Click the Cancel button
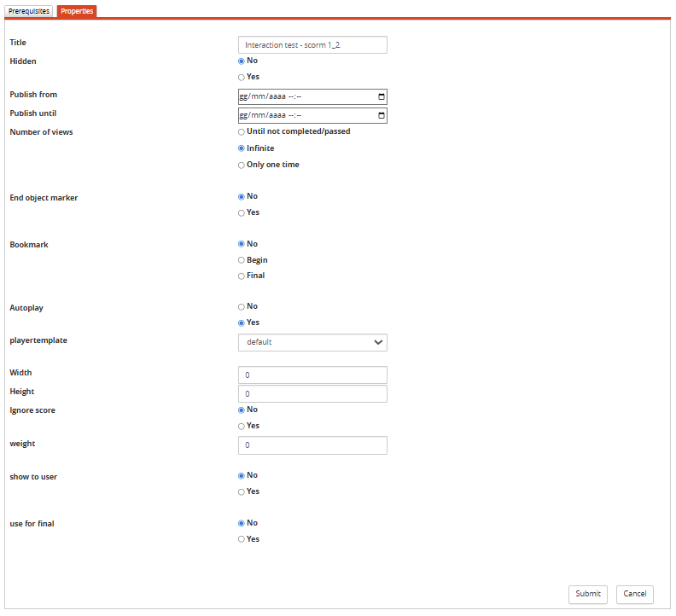Viewport: 676px width, 616px height. [x=634, y=594]
